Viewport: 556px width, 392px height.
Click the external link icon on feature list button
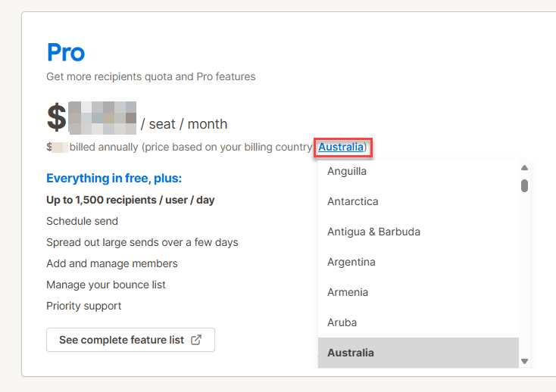click(x=196, y=340)
